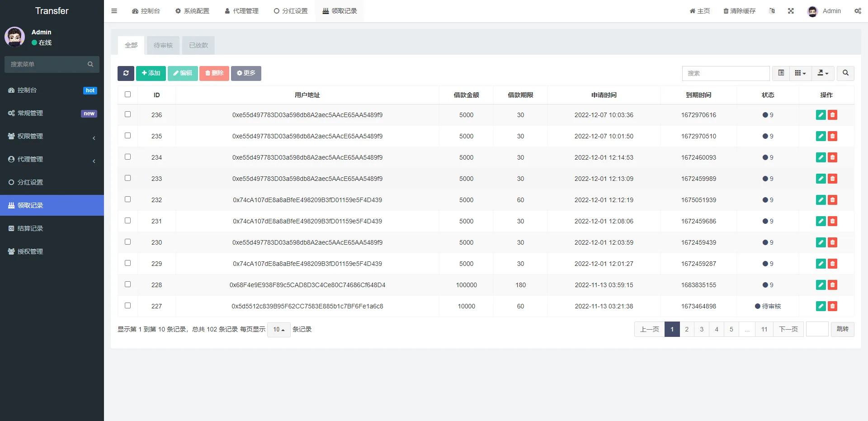Switch to the 待审核 tab

click(163, 45)
